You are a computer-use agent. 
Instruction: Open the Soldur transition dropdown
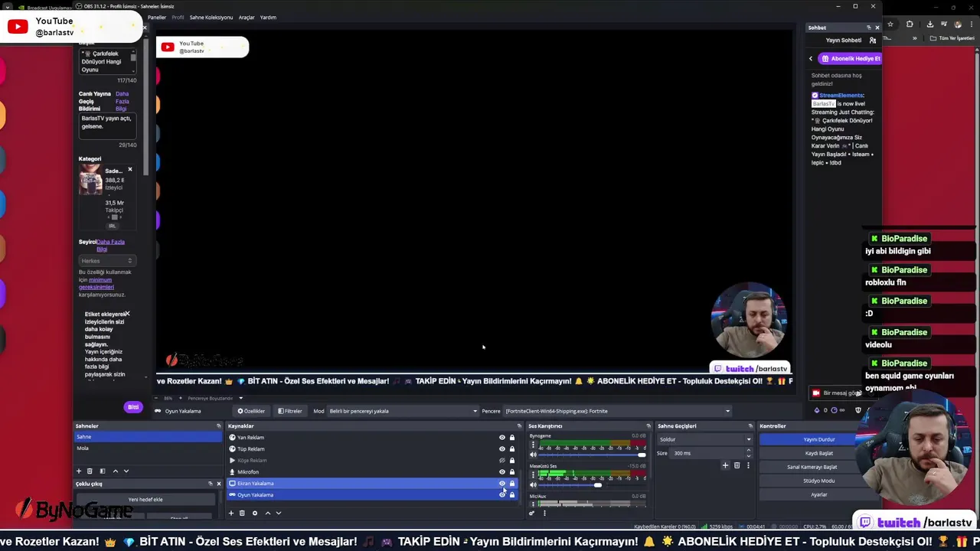click(705, 439)
